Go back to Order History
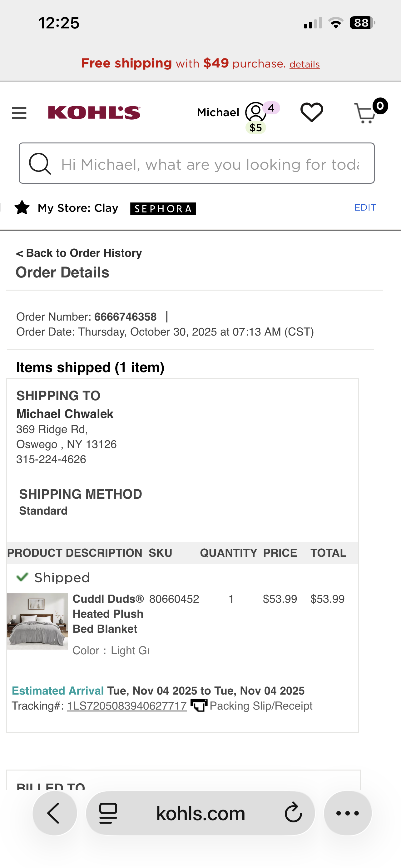The width and height of the screenshot is (401, 868). pyautogui.click(x=79, y=253)
